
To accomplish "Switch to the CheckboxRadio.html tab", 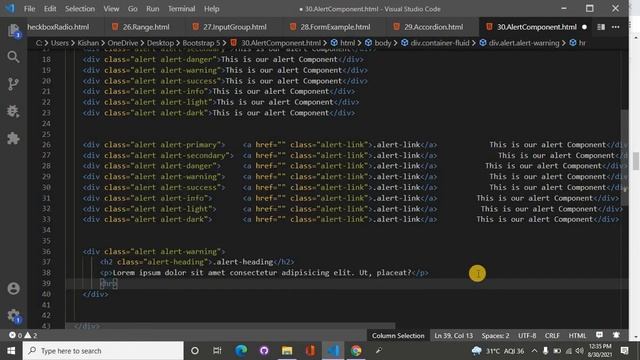I will (x=58, y=27).
